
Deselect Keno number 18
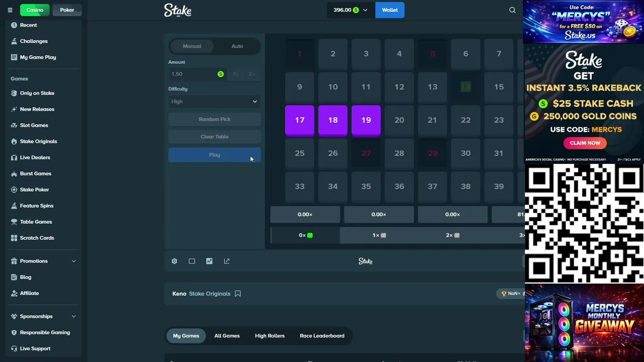pyautogui.click(x=333, y=120)
